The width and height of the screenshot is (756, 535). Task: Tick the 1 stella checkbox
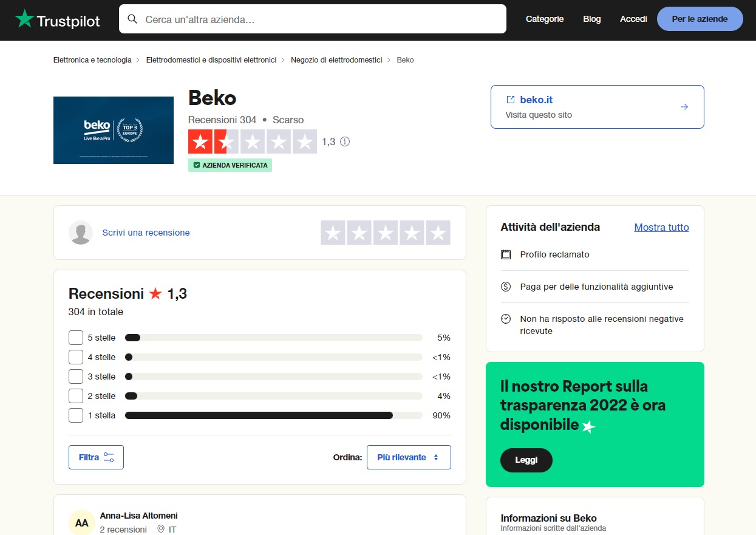[x=76, y=415]
